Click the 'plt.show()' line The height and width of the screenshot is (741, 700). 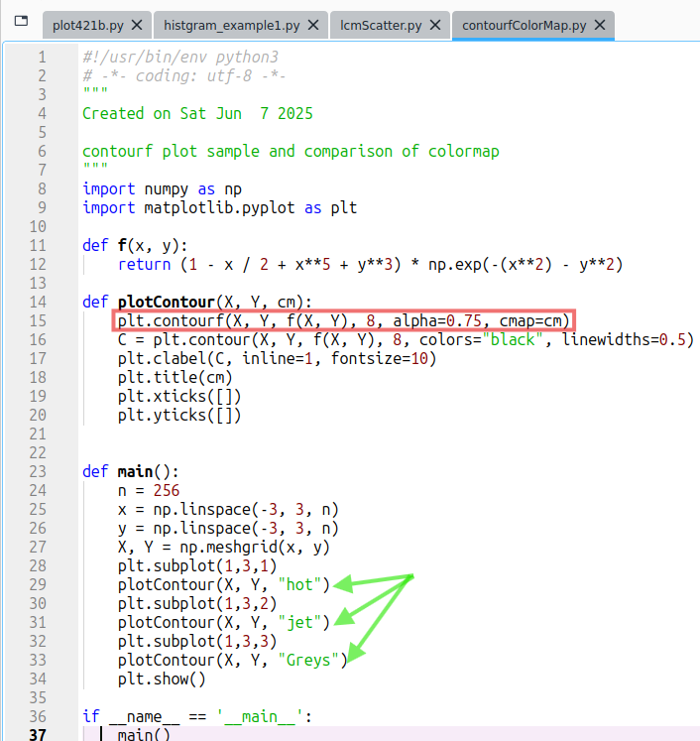point(162,679)
